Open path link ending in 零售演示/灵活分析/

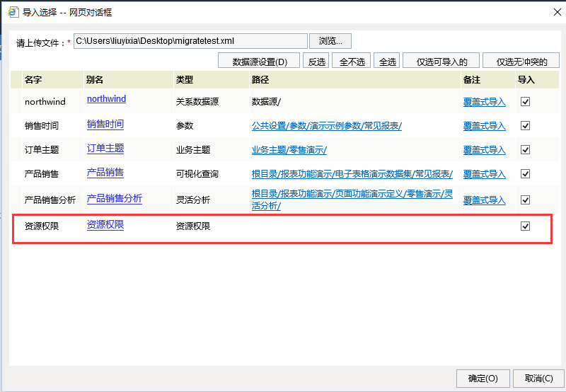(352, 200)
